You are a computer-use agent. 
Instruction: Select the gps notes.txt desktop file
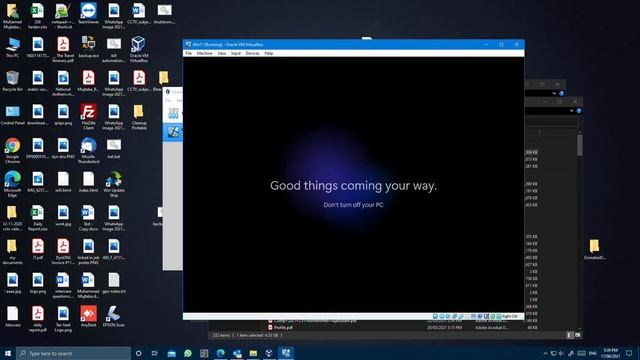tap(113, 283)
